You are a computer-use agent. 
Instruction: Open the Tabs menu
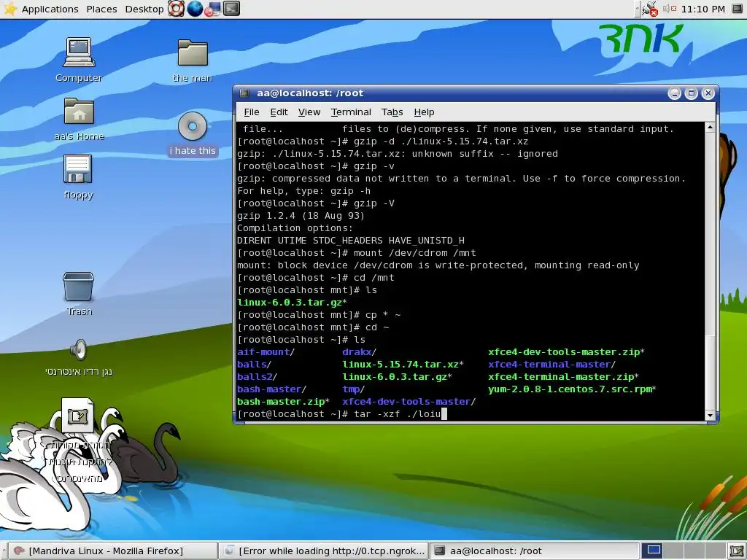[x=392, y=112]
